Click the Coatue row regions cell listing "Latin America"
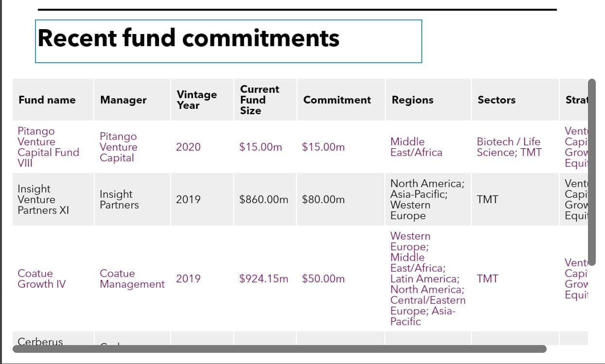 (428, 278)
